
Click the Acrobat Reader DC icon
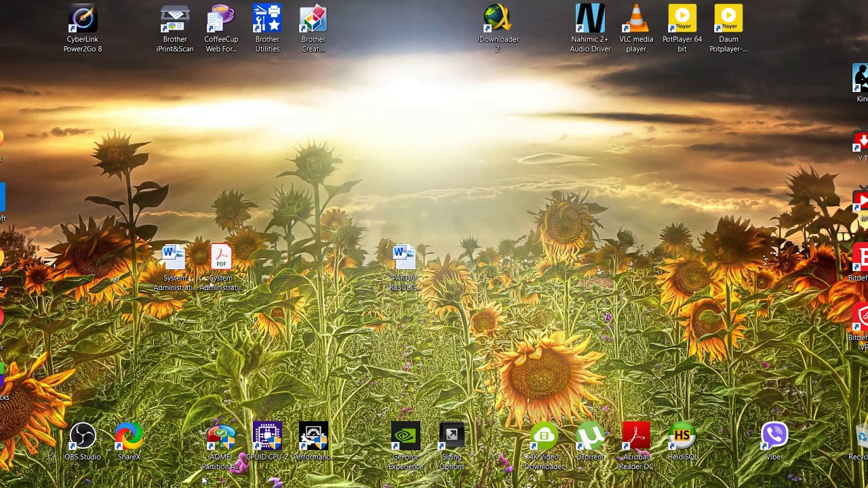tap(636, 436)
